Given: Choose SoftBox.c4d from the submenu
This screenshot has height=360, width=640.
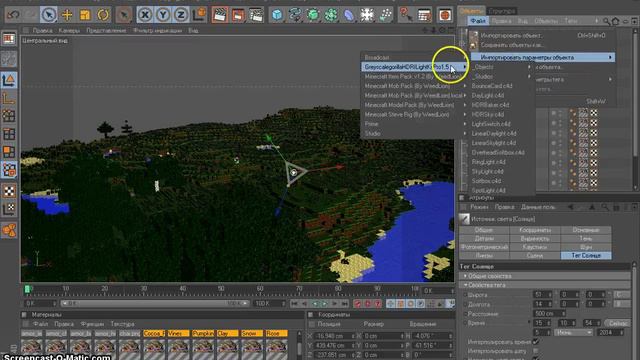Looking at the screenshot, I should [486, 181].
